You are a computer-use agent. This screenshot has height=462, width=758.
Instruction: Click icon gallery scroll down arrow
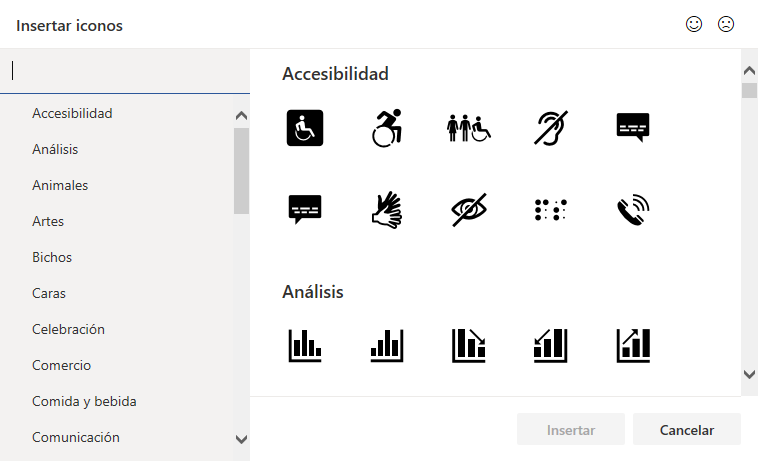[749, 374]
